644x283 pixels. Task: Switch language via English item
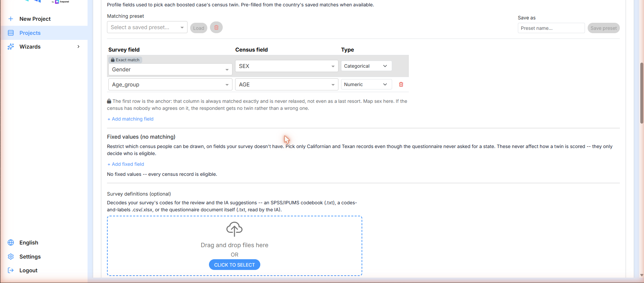coord(44,242)
